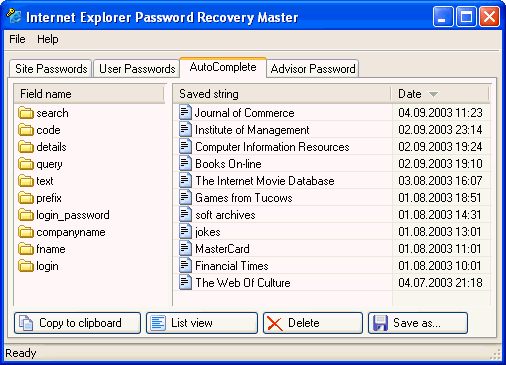The image size is (506, 365).
Task: Click date 01.08.2003 13:01
Action: (x=440, y=232)
